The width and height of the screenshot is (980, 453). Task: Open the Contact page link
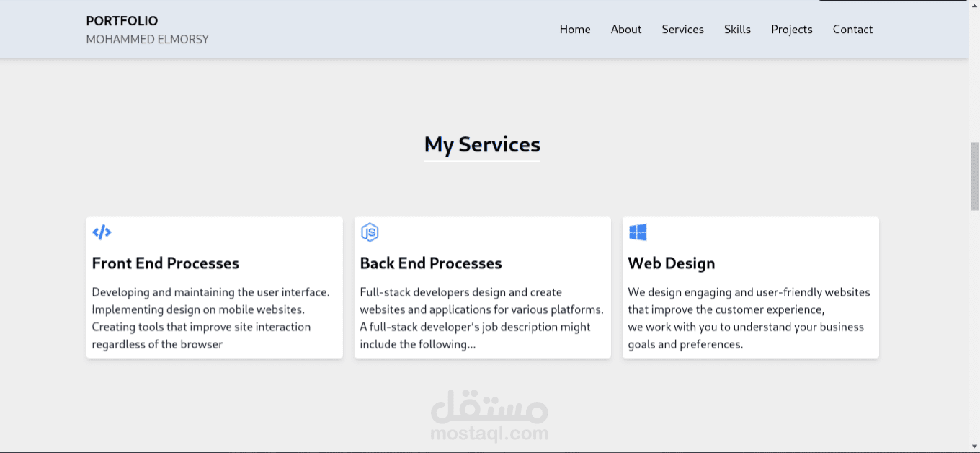tap(852, 29)
